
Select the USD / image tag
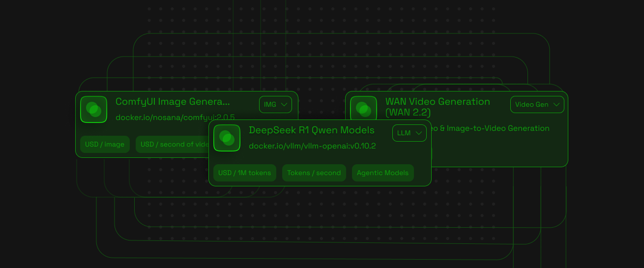105,145
